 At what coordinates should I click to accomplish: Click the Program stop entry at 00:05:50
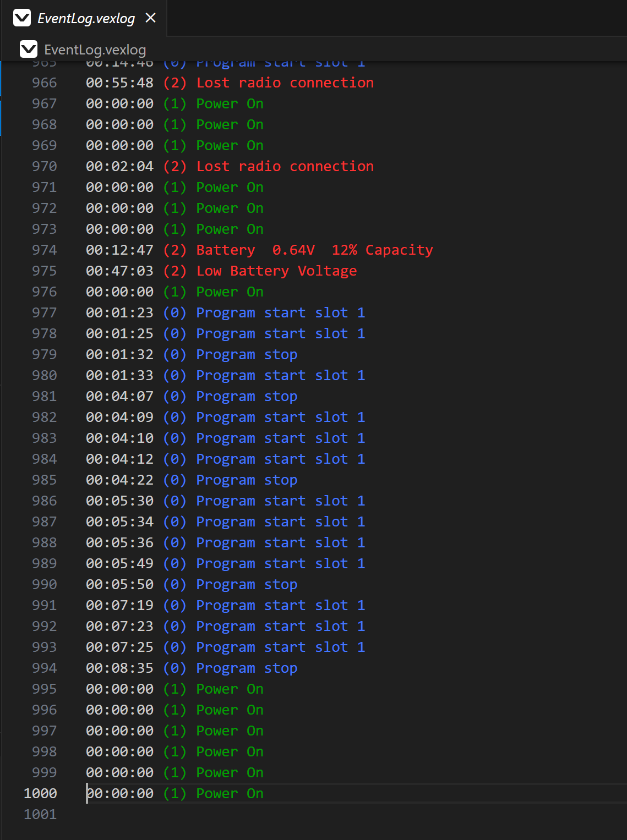pos(246,584)
